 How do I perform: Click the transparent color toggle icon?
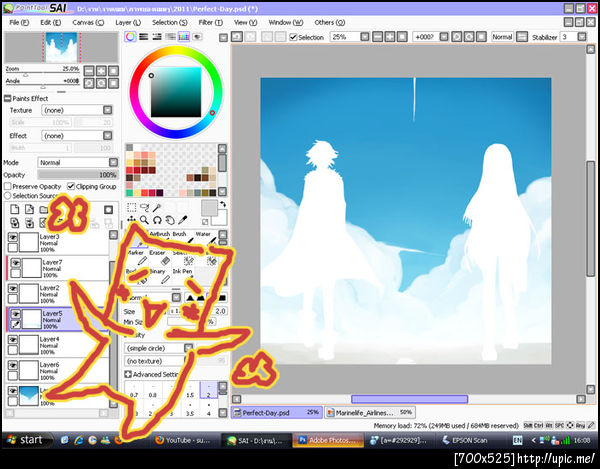205,221
